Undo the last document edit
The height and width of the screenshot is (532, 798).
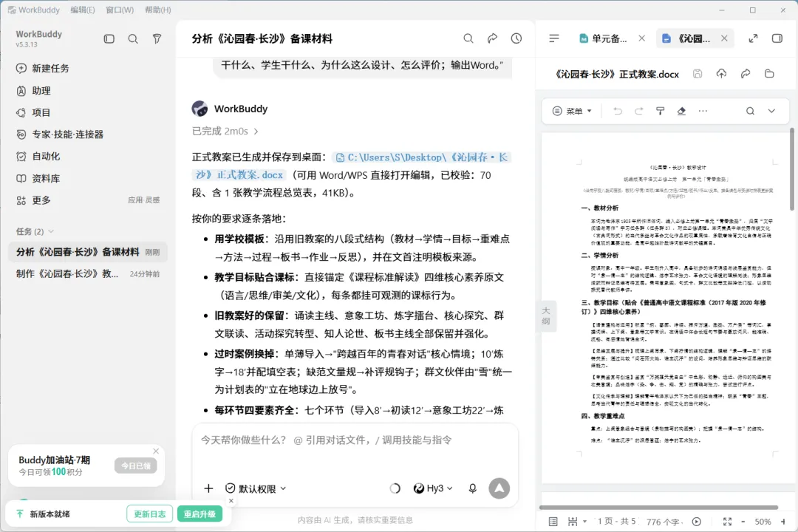(x=617, y=111)
